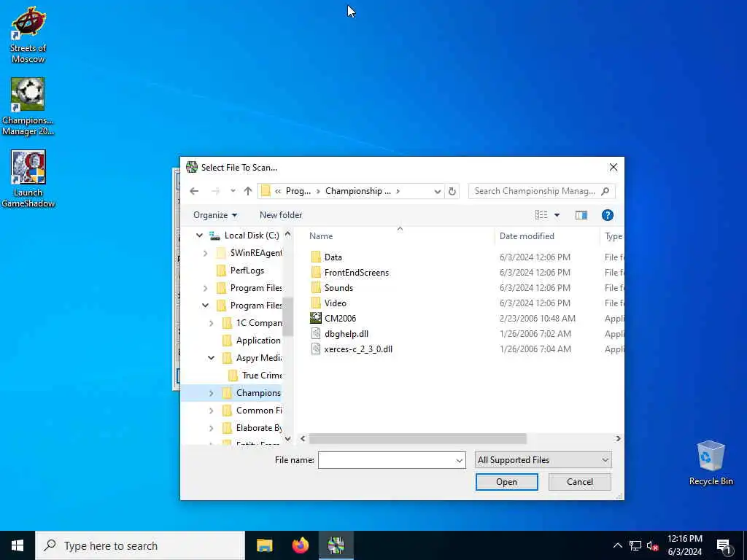Click the File name input field
This screenshot has height=560, width=747.
[386, 460]
